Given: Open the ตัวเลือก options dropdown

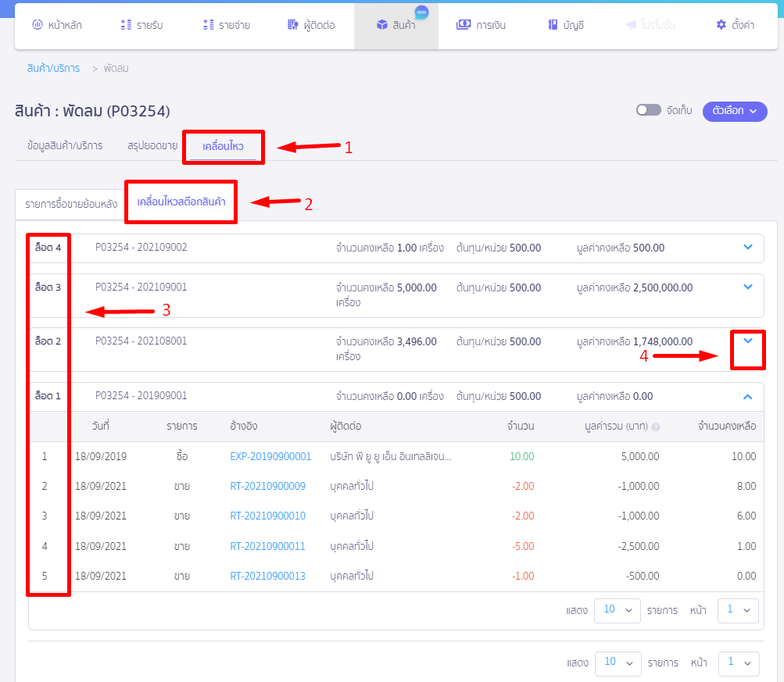Looking at the screenshot, I should click(734, 111).
